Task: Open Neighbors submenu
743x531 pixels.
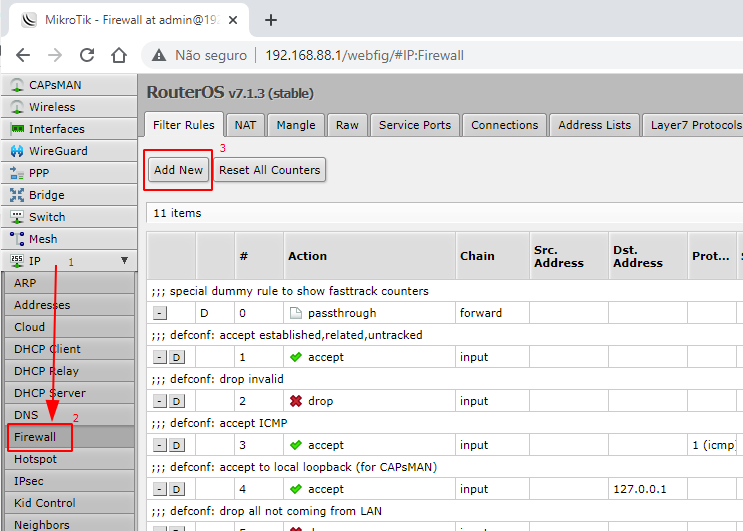Action: tap(69, 524)
